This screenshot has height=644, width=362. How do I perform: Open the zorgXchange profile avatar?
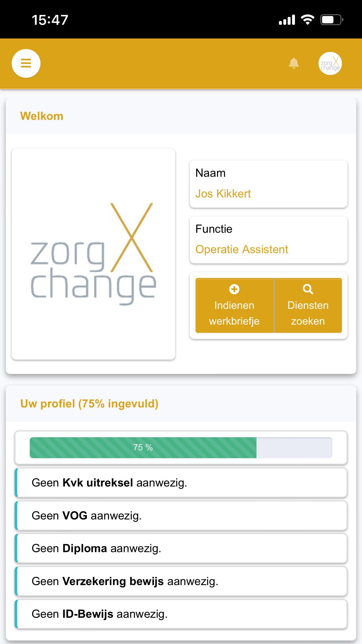330,63
